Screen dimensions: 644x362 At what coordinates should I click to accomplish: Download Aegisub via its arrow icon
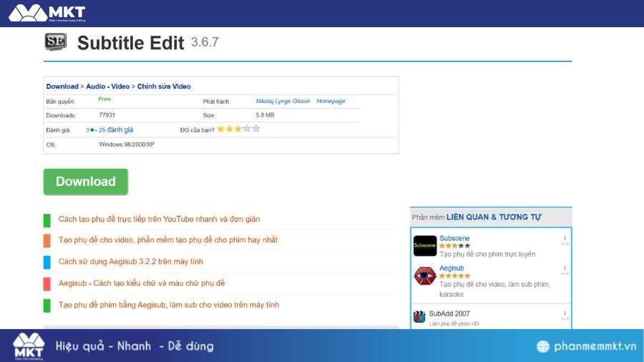(565, 270)
